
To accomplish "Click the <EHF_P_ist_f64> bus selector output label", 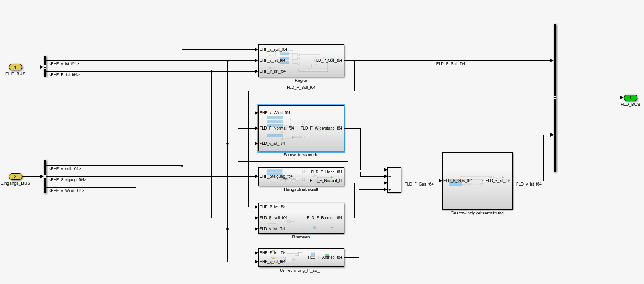I will pyautogui.click(x=64, y=75).
